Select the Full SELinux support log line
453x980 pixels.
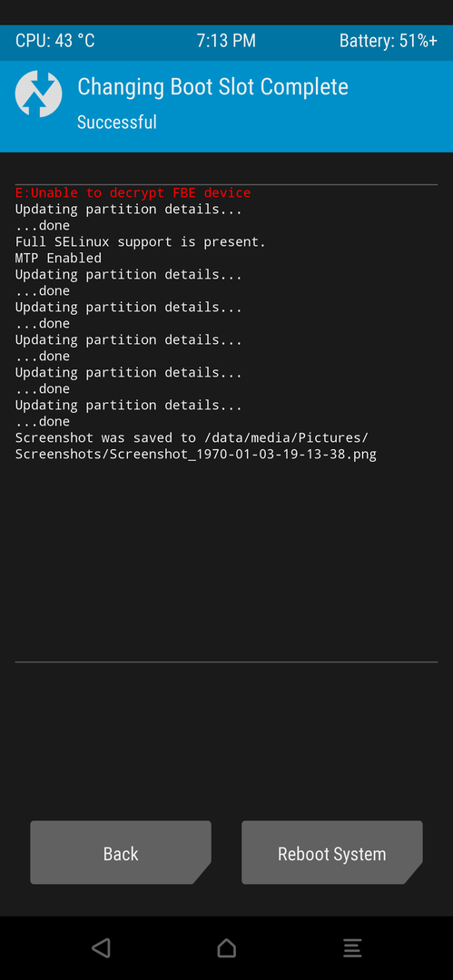tap(140, 241)
